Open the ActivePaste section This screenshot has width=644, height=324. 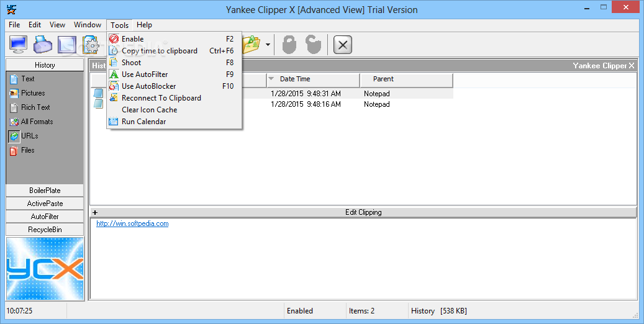(45, 204)
